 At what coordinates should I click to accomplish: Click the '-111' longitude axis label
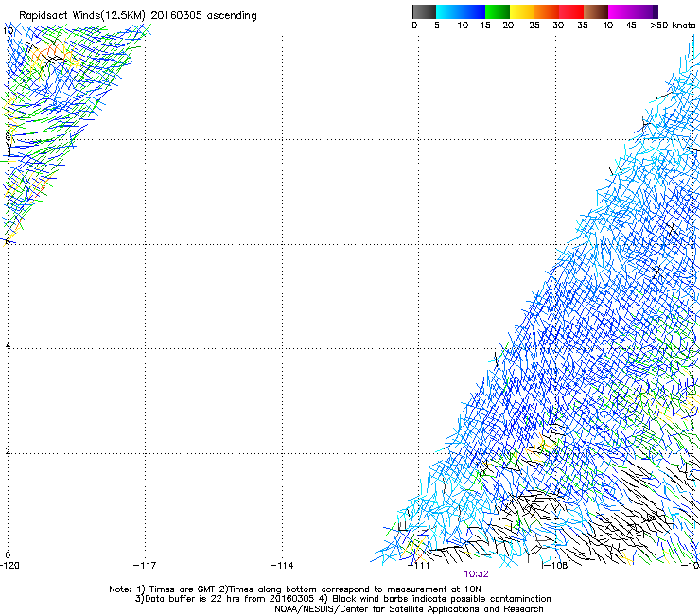pos(419,566)
